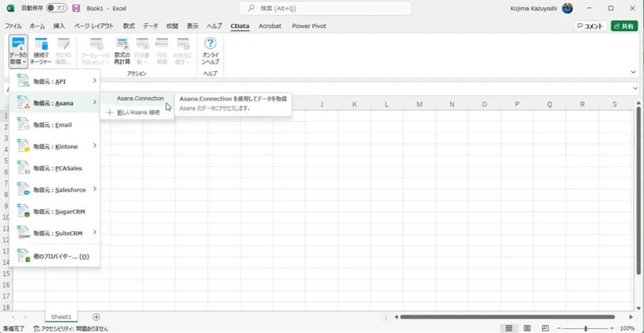Click the horizontal scrollbar thumb

(507, 317)
